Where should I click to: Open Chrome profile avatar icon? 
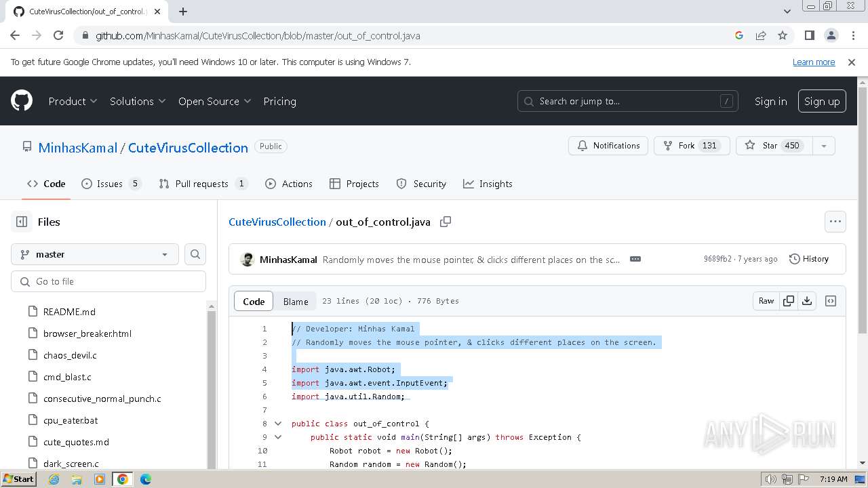tap(831, 35)
